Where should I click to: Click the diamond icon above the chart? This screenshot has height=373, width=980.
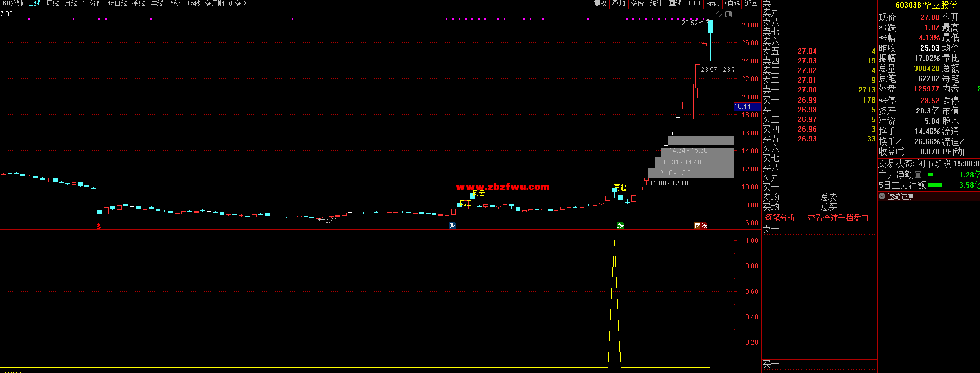coord(718,14)
